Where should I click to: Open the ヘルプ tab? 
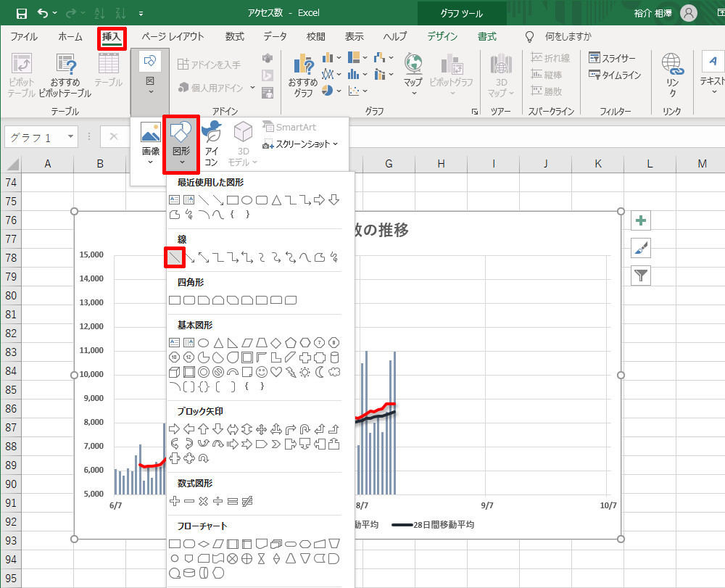395,36
